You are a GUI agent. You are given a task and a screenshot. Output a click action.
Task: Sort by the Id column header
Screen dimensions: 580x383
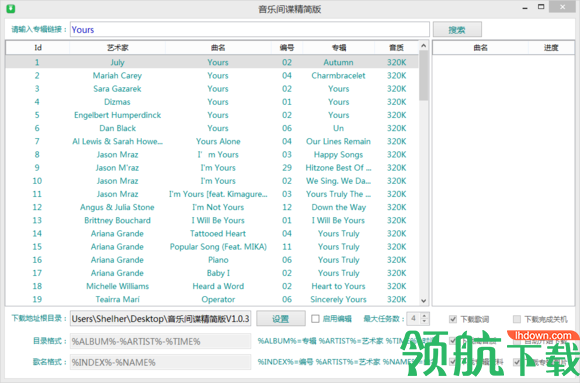pos(38,47)
